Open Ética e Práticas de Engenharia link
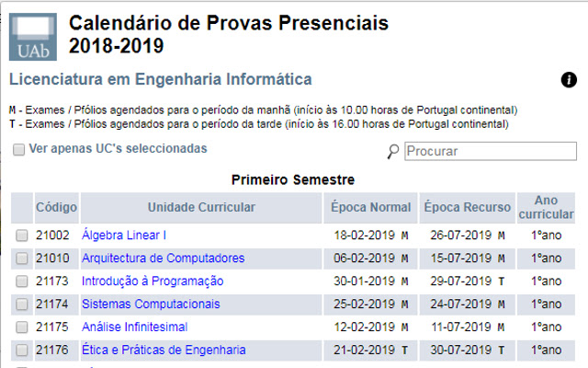The width and height of the screenshot is (588, 368). (164, 350)
